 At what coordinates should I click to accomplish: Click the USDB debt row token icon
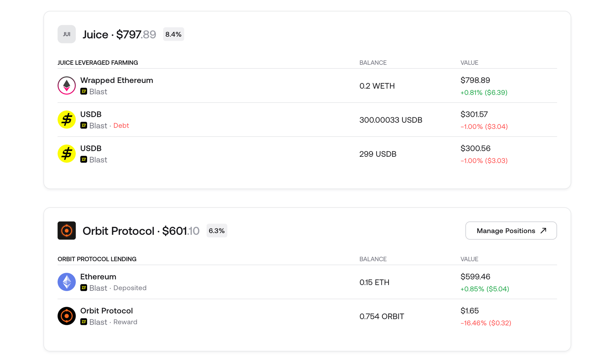[x=67, y=120]
